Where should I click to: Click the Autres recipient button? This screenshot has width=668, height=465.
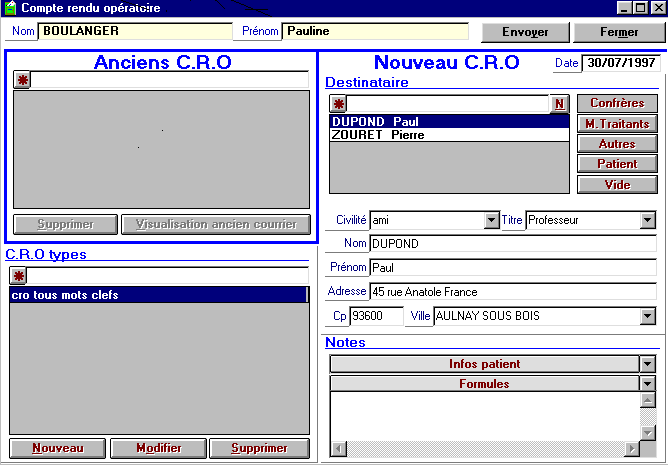click(617, 144)
